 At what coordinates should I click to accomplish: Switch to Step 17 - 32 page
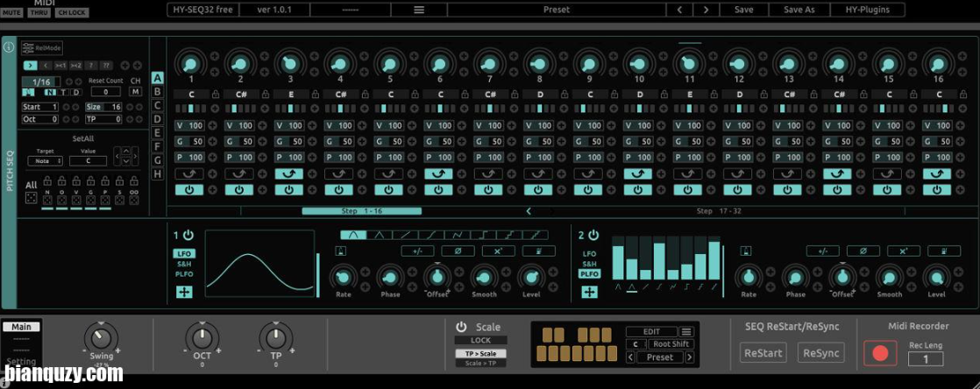[x=704, y=211]
